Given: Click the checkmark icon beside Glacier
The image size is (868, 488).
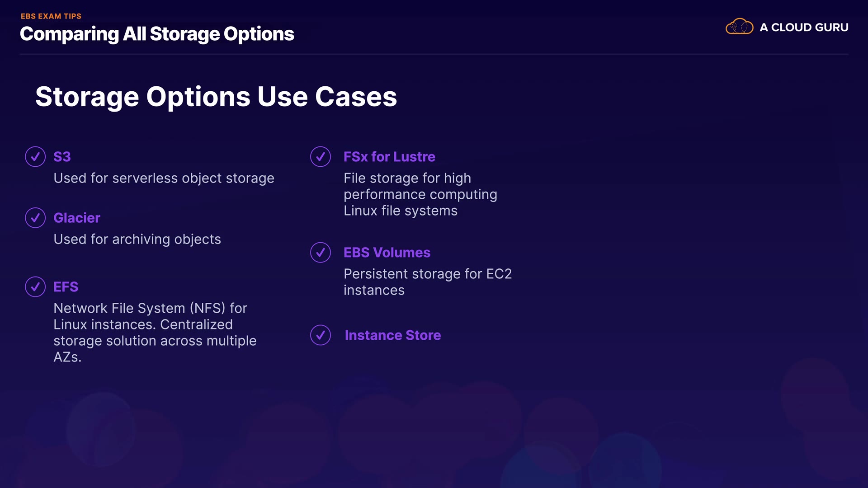Looking at the screenshot, I should point(35,218).
